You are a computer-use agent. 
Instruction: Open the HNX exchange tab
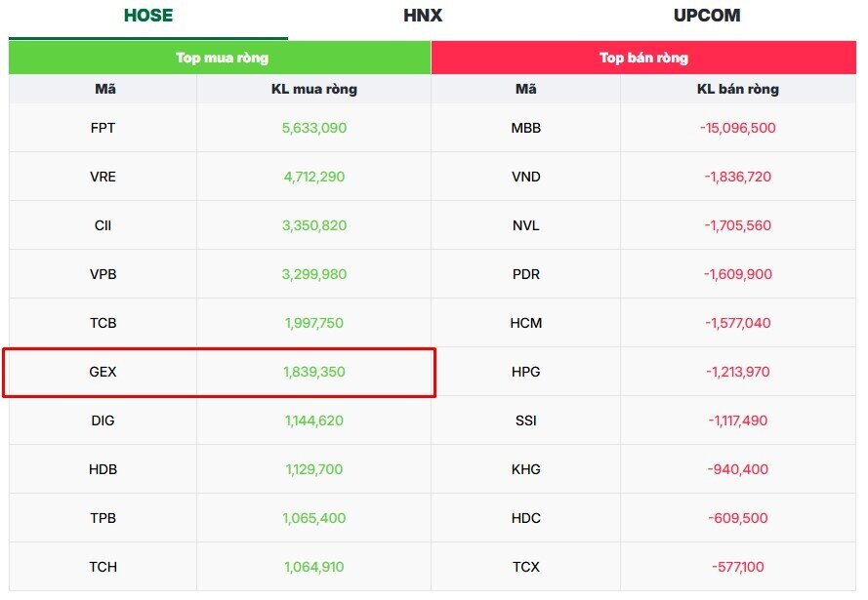(423, 16)
